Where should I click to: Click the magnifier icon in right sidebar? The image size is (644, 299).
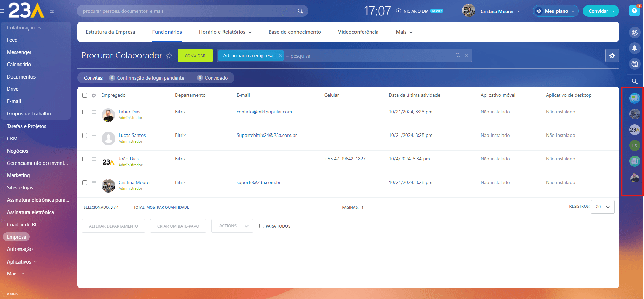click(634, 81)
